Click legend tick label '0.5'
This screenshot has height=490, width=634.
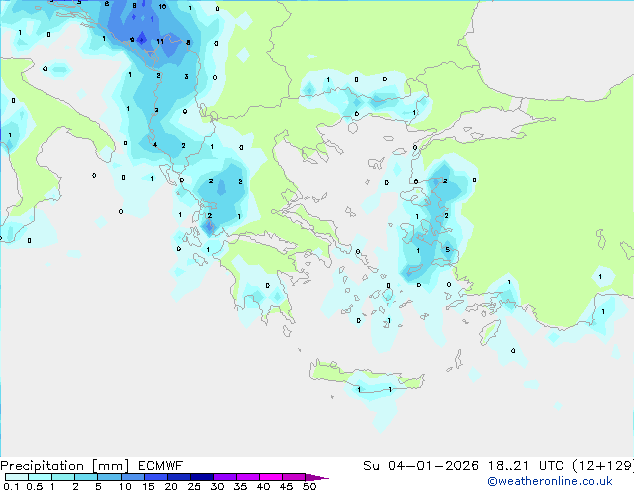tap(35, 486)
